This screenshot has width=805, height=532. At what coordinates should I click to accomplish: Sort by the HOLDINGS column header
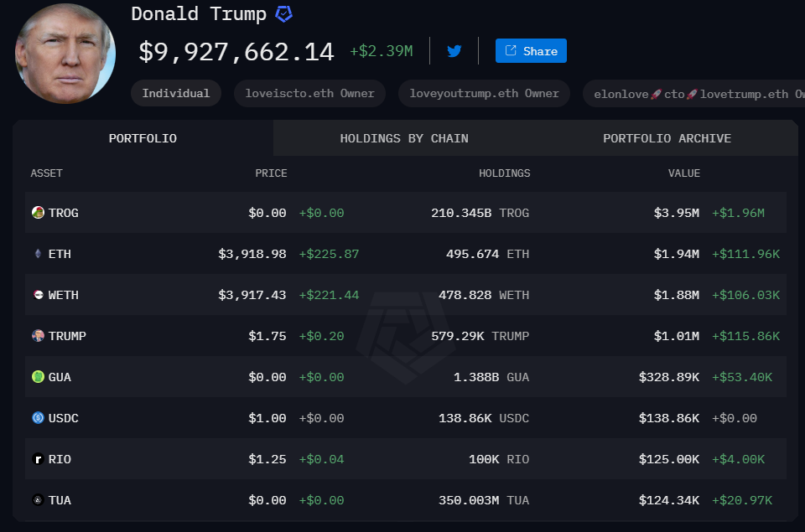pos(504,173)
